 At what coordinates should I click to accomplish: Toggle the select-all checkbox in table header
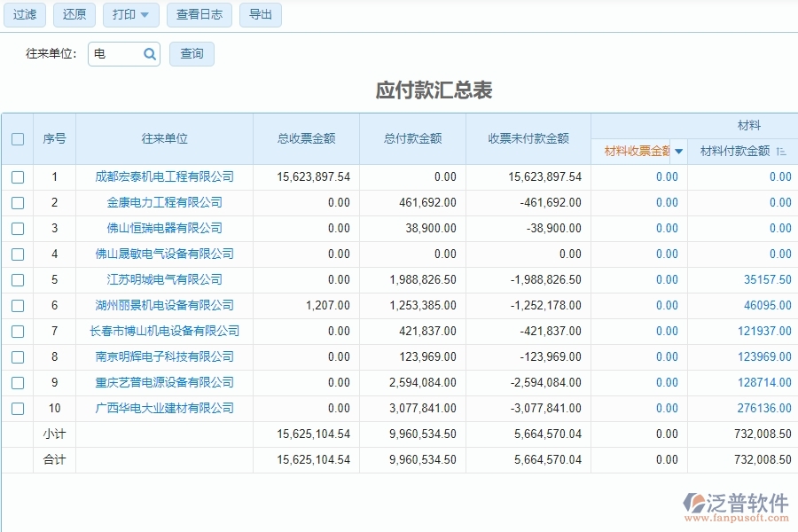tap(18, 138)
